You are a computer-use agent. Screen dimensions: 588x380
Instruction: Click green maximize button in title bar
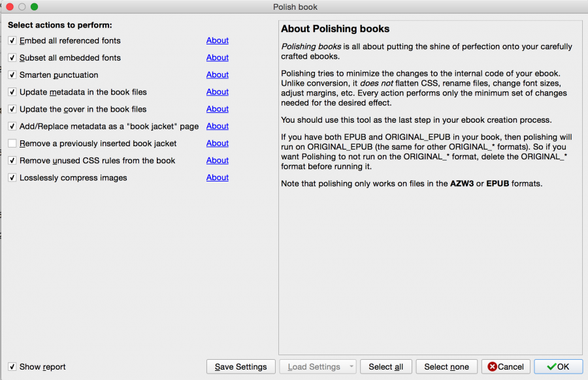(x=34, y=7)
